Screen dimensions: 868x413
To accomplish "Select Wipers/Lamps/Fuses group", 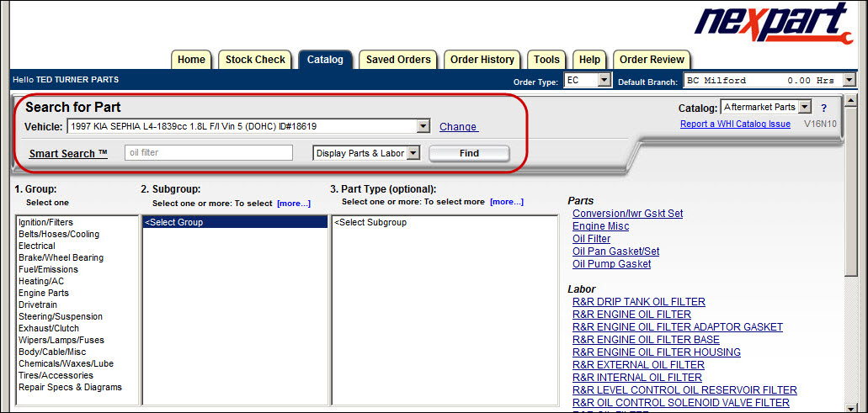I will coord(61,340).
